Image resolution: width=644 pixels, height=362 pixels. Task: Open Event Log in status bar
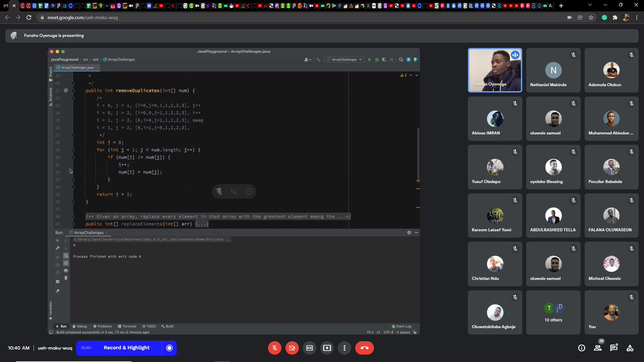[x=402, y=326]
